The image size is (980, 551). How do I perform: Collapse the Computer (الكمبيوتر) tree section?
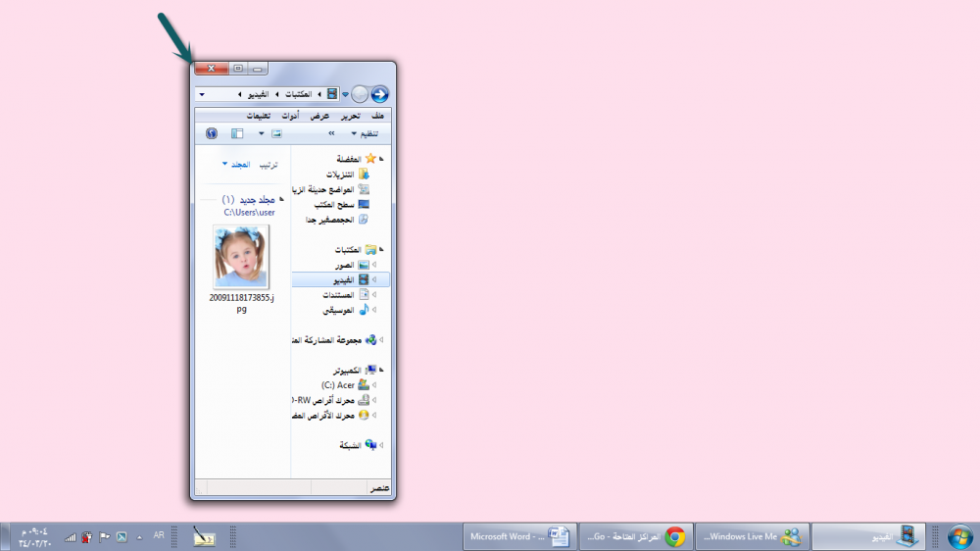coord(381,370)
